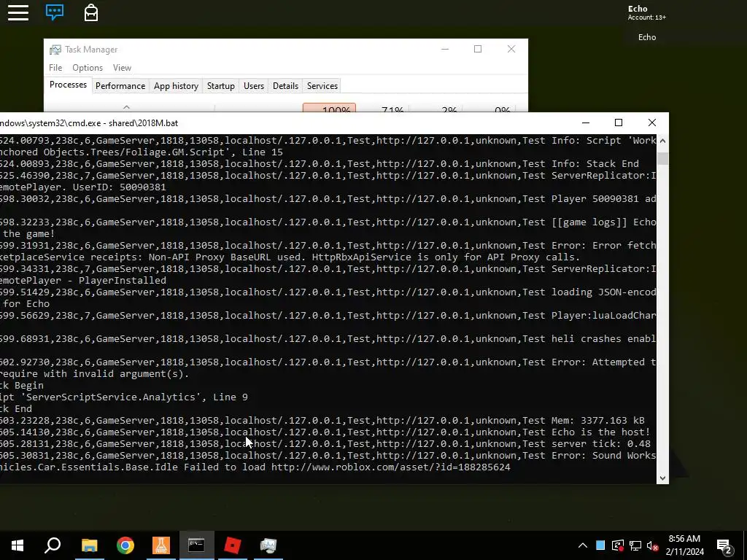Maximize the cmd.exe console window
This screenshot has width=747, height=560.
619,122
